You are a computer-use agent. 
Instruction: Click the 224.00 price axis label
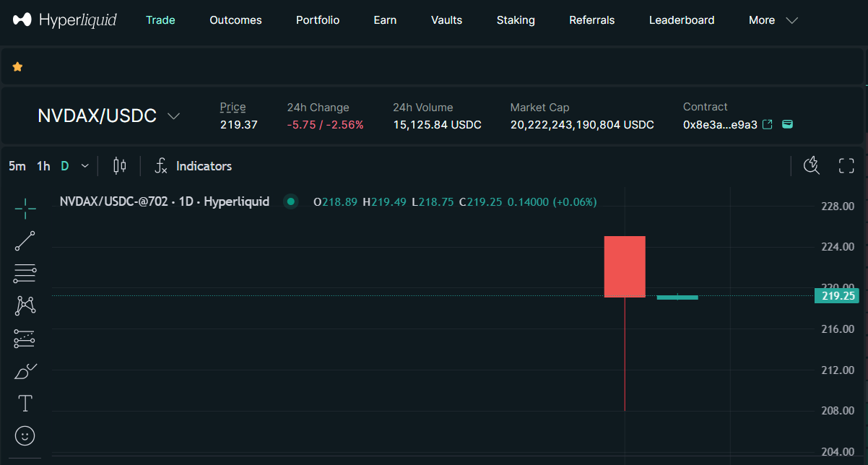838,247
